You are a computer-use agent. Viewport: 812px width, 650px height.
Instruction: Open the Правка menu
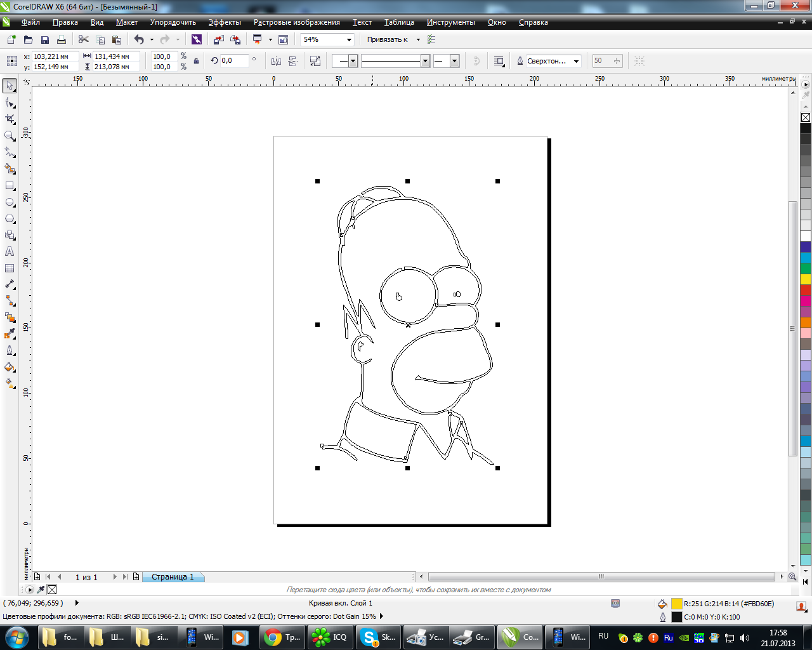(65, 22)
